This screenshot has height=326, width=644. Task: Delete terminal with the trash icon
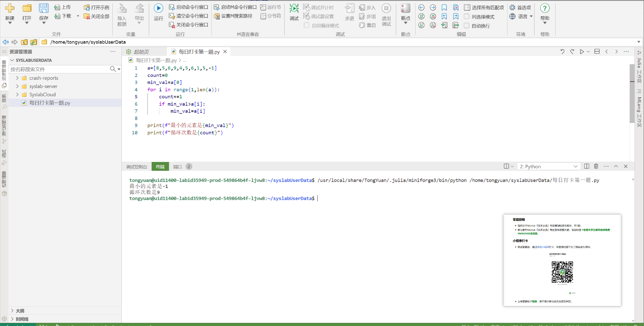(596, 166)
